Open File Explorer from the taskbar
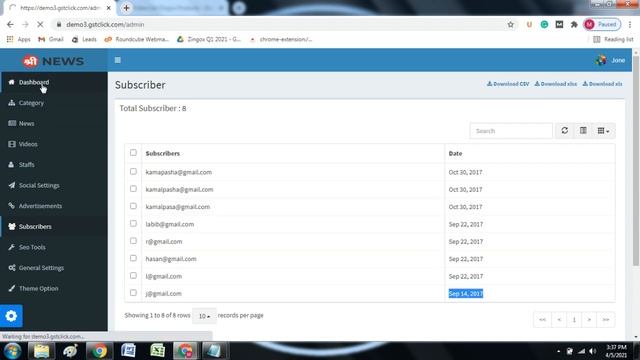 [x=41, y=351]
